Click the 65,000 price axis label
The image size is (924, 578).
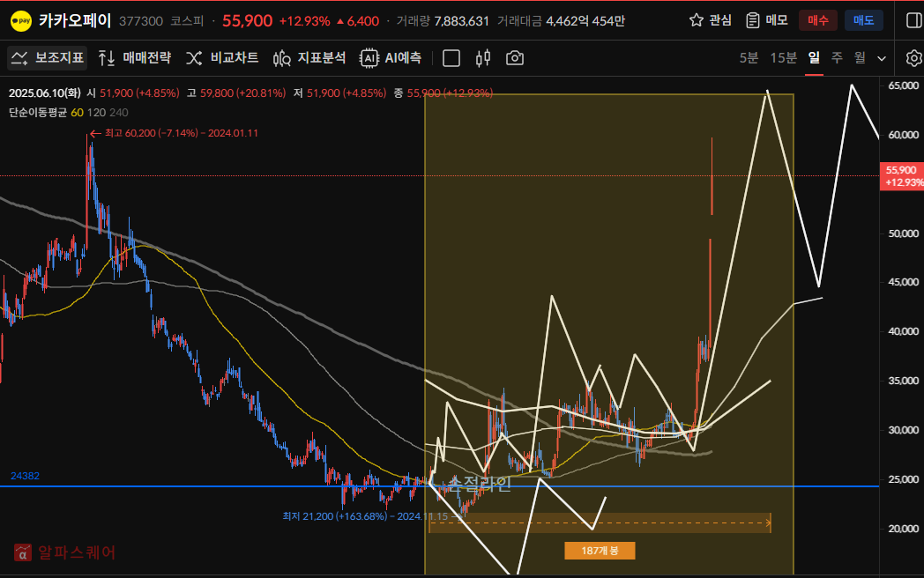pos(903,85)
